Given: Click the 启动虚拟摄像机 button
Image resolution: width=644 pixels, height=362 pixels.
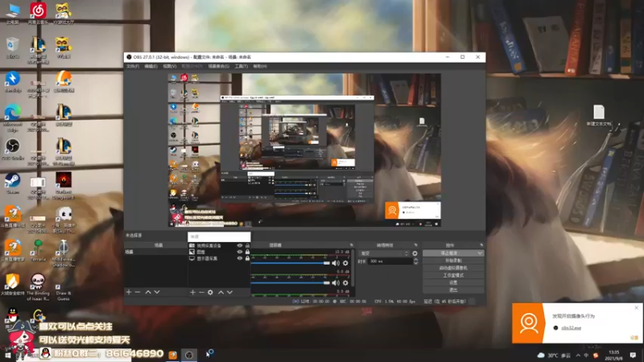Looking at the screenshot, I should point(453,268).
